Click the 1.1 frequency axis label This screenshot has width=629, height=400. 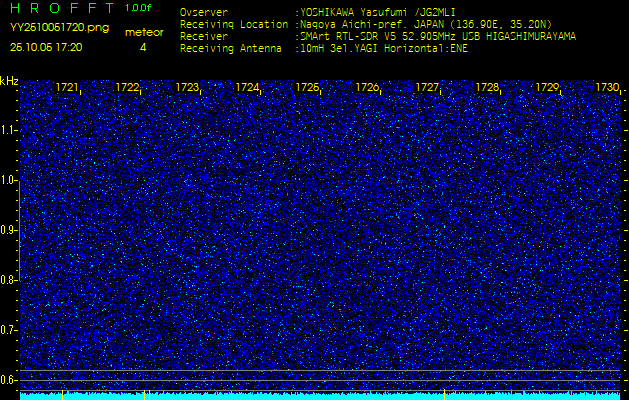(7, 130)
